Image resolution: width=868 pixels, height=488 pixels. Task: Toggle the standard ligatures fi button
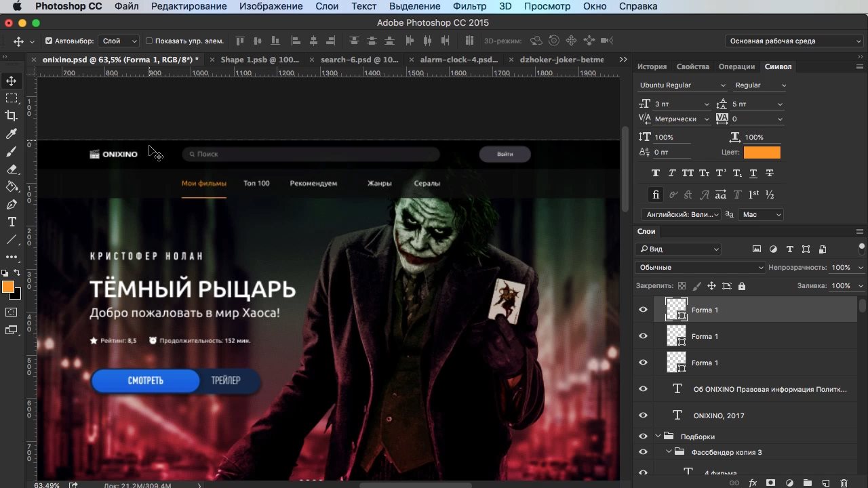pyautogui.click(x=655, y=195)
